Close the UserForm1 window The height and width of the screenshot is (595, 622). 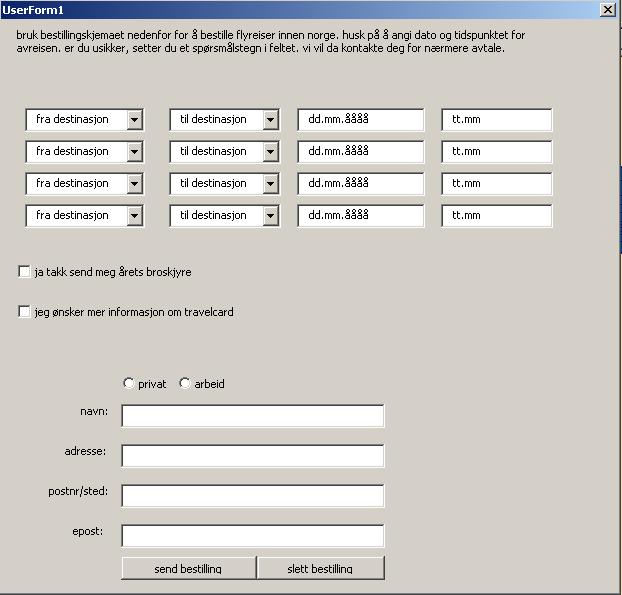[608, 10]
